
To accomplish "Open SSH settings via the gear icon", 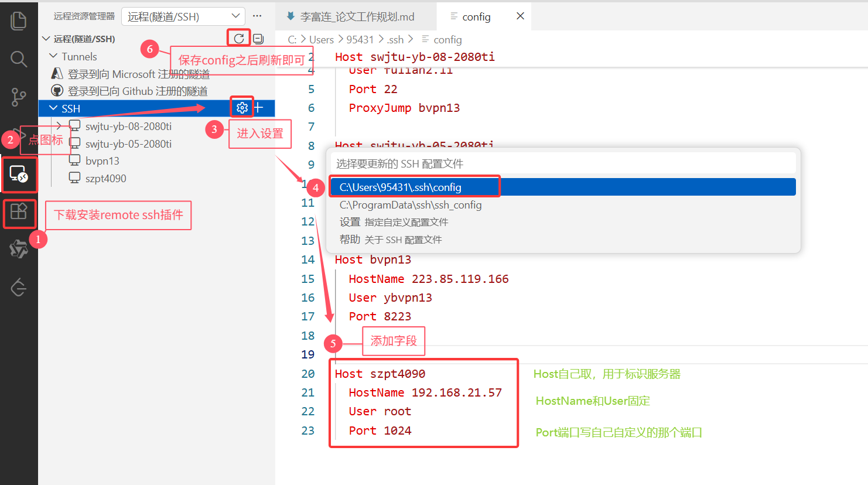I will click(x=241, y=107).
